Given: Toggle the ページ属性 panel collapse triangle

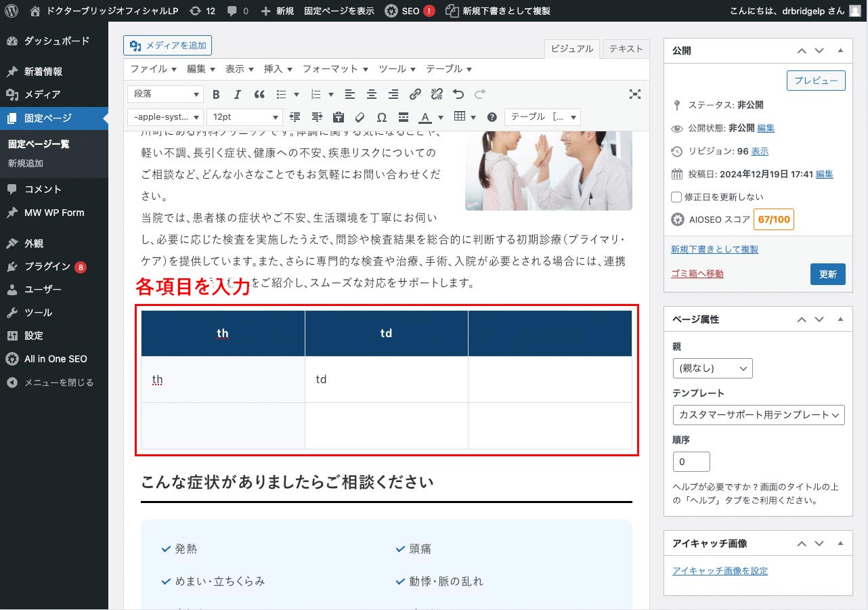Looking at the screenshot, I should click(x=840, y=319).
